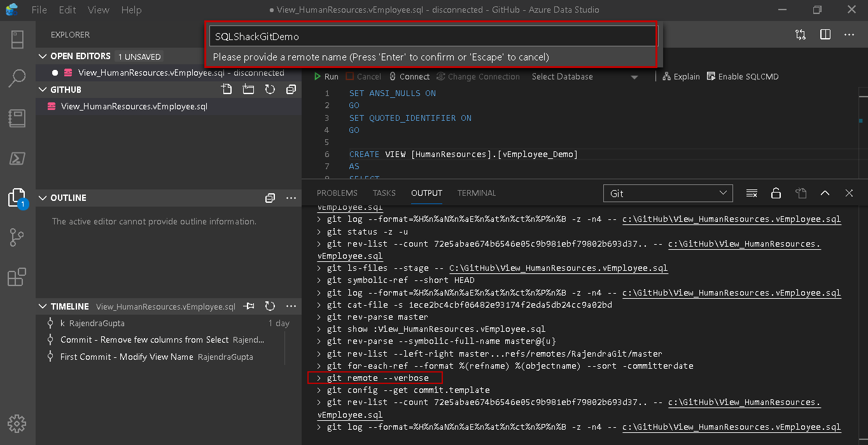Image resolution: width=868 pixels, height=445 pixels.
Task: Open the File menu
Action: pos(39,10)
